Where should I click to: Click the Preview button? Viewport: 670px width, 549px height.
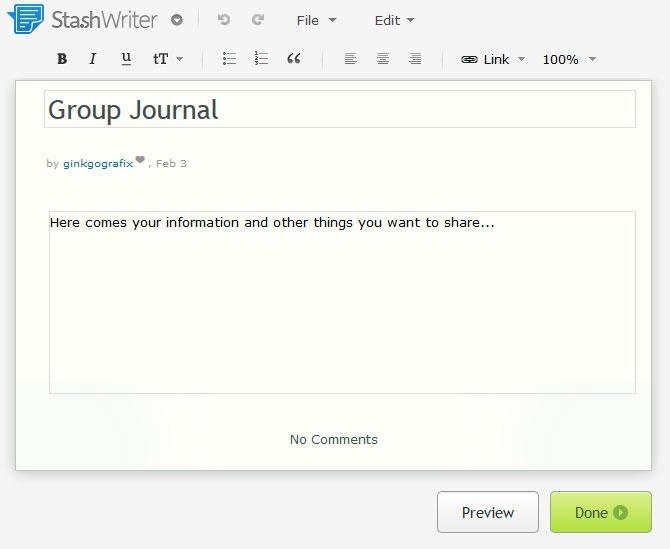pyautogui.click(x=488, y=512)
